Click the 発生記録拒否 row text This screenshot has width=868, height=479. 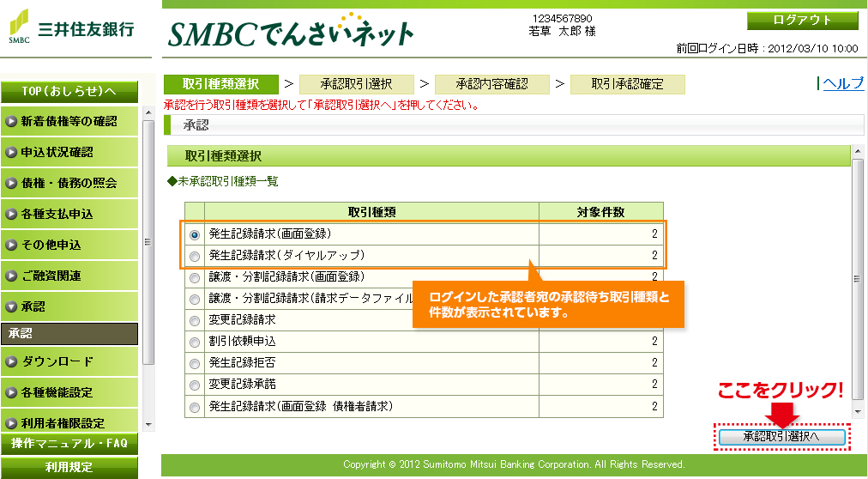pyautogui.click(x=242, y=363)
